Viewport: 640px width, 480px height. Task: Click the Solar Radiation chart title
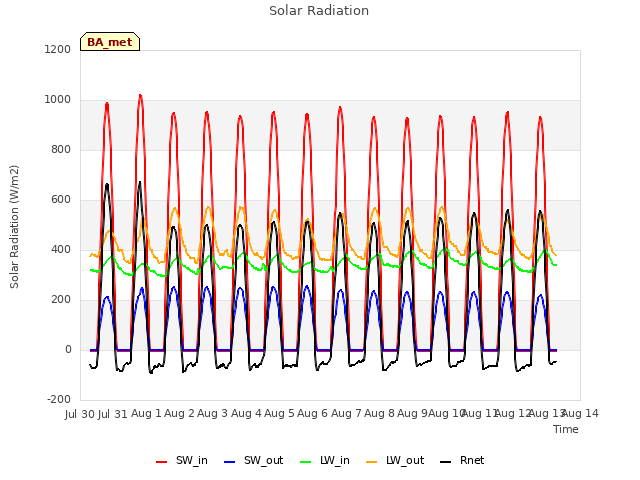319,11
